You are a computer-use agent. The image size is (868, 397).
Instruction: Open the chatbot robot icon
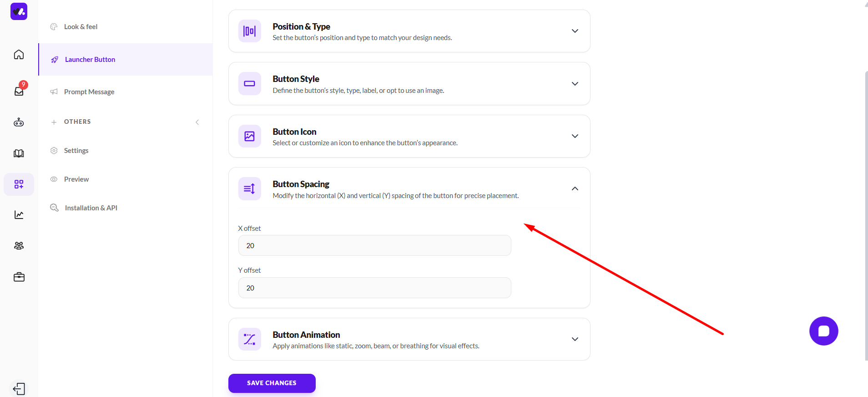coord(19,122)
